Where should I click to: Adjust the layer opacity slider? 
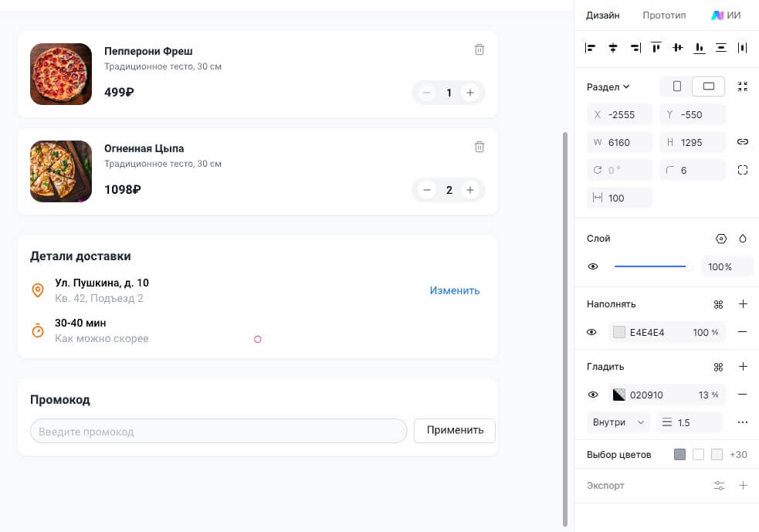[652, 266]
